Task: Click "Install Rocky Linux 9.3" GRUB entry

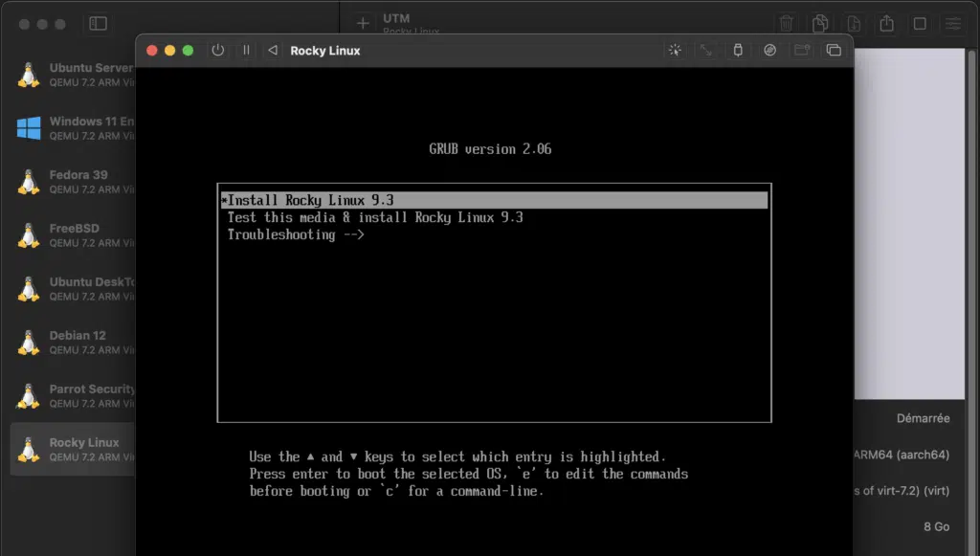Action: point(495,200)
